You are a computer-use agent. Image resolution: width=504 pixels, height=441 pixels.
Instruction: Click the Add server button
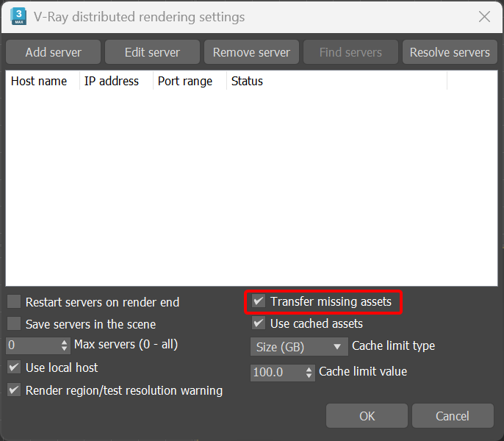click(53, 52)
